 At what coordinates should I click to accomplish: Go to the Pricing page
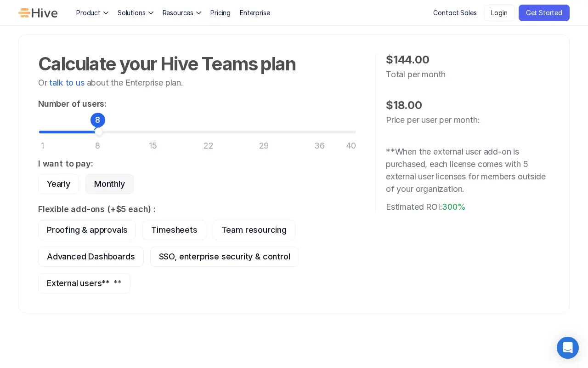click(220, 13)
